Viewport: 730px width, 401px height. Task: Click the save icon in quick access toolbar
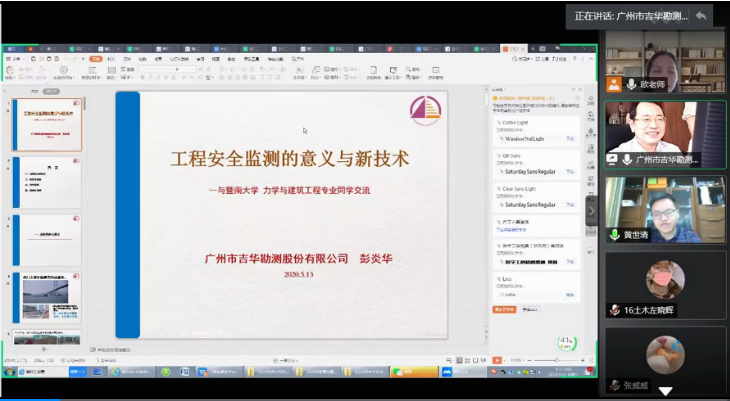(34, 59)
